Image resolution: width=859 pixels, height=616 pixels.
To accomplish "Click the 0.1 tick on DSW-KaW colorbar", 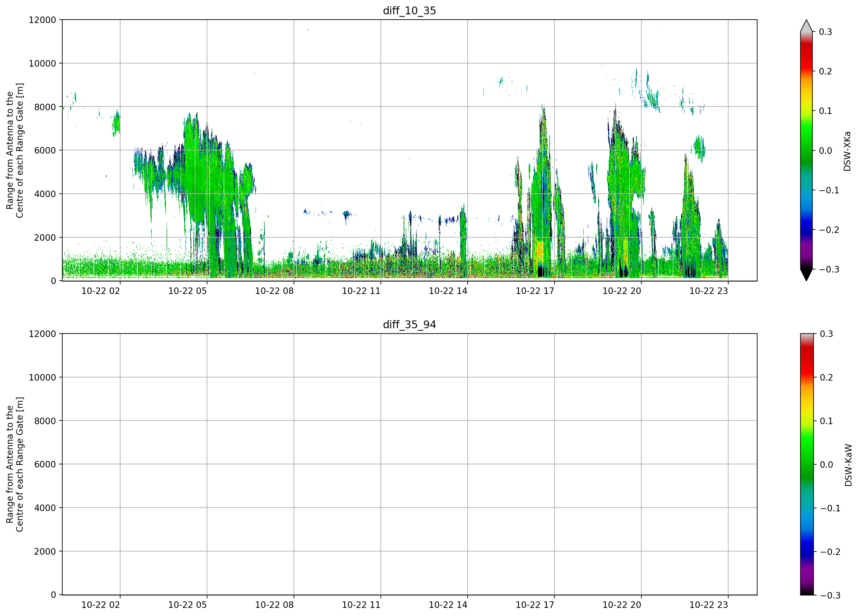I will [826, 421].
